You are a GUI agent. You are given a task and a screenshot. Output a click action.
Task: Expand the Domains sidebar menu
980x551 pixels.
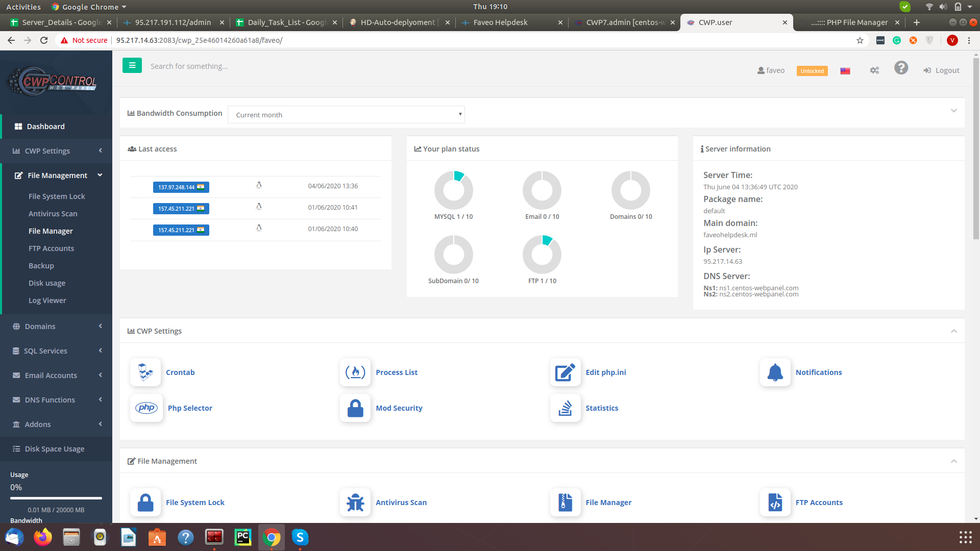click(x=56, y=327)
